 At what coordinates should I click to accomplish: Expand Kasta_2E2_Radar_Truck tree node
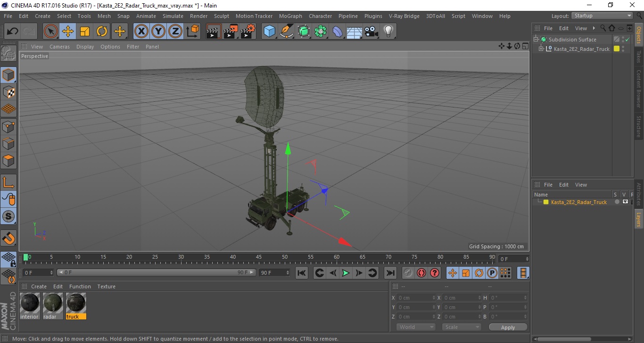[541, 49]
